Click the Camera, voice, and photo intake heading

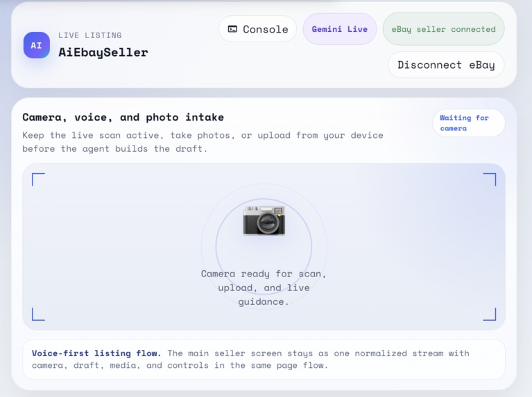tap(123, 117)
